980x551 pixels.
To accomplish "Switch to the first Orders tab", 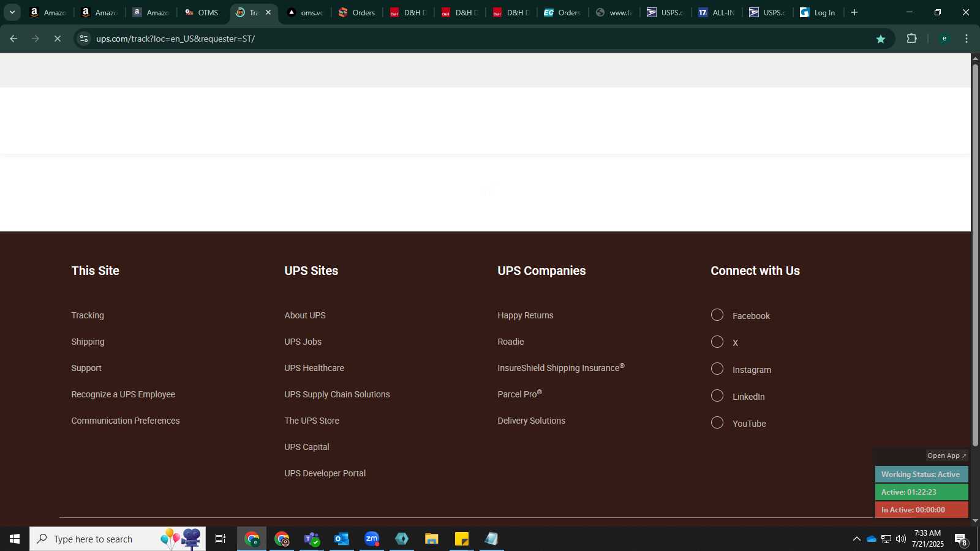I will [357, 12].
